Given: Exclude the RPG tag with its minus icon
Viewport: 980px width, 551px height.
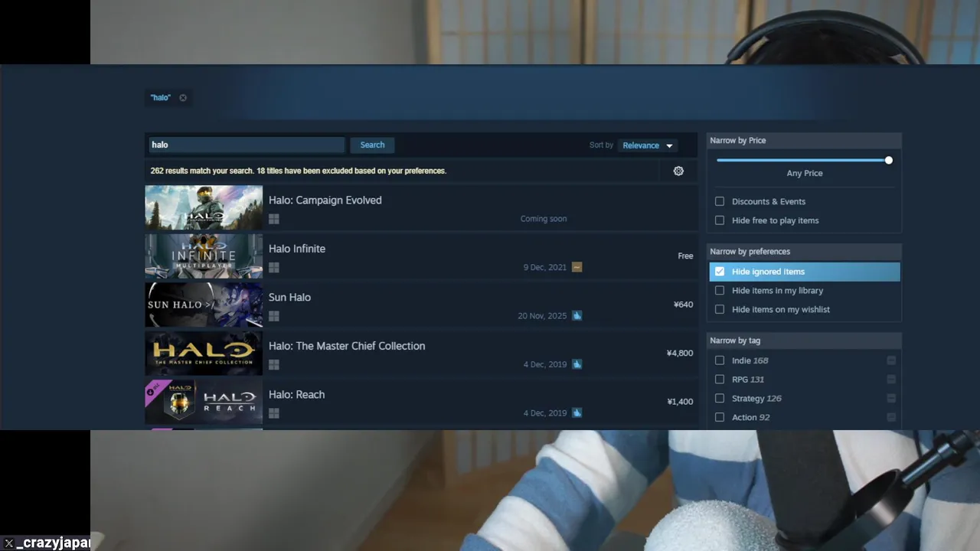Looking at the screenshot, I should click(x=891, y=380).
